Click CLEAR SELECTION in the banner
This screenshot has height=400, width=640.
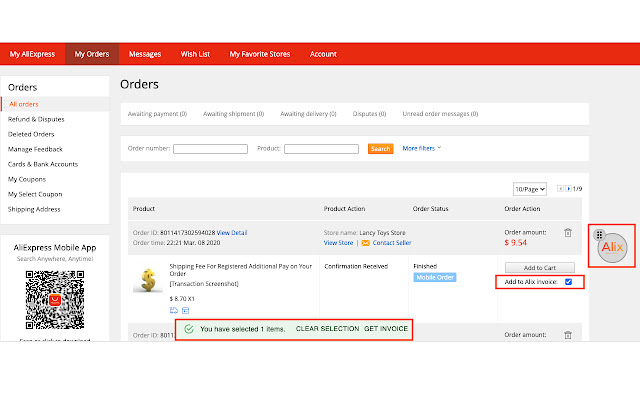click(327, 329)
